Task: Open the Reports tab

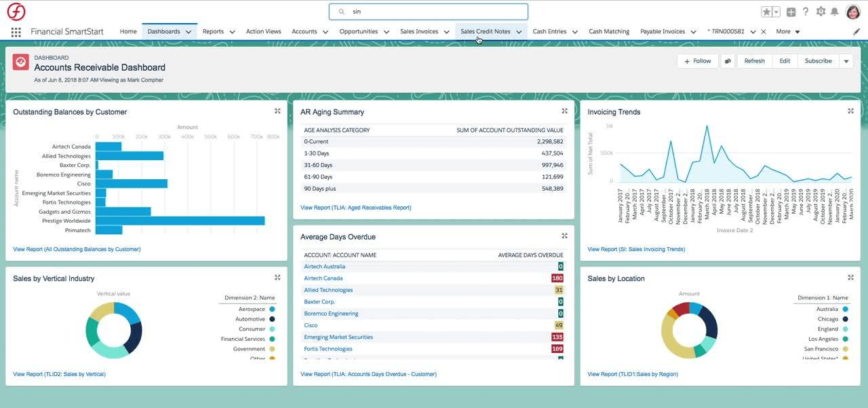Action: 213,32
